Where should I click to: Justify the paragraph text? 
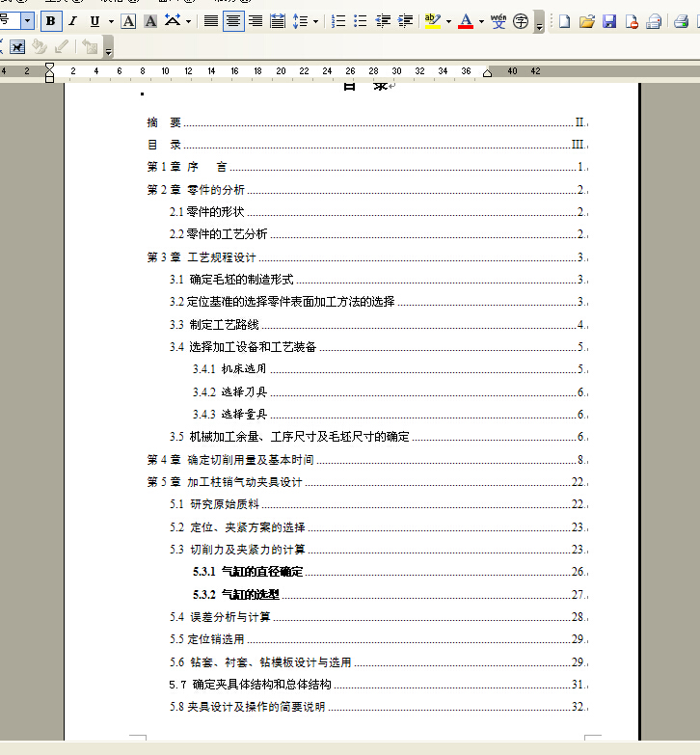click(211, 21)
